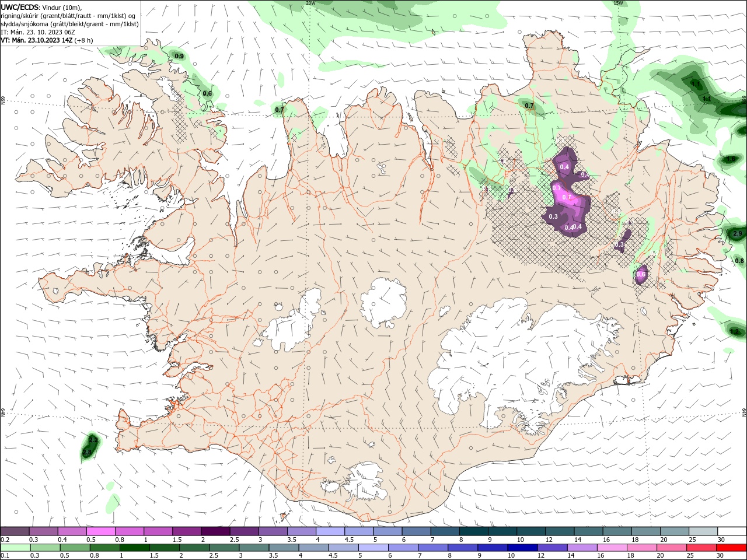747x560 pixels.
Task: Click the '20W' longitude label at top
Action: point(310,3)
